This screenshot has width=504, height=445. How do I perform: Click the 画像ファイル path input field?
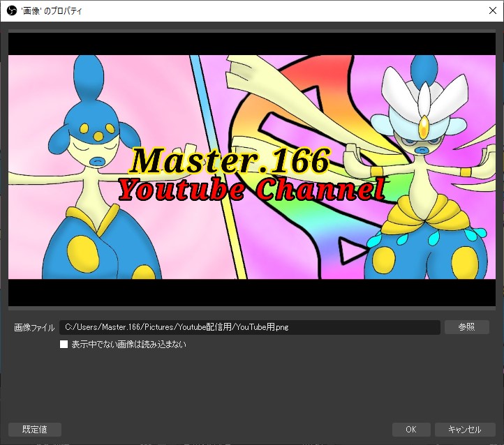point(250,327)
